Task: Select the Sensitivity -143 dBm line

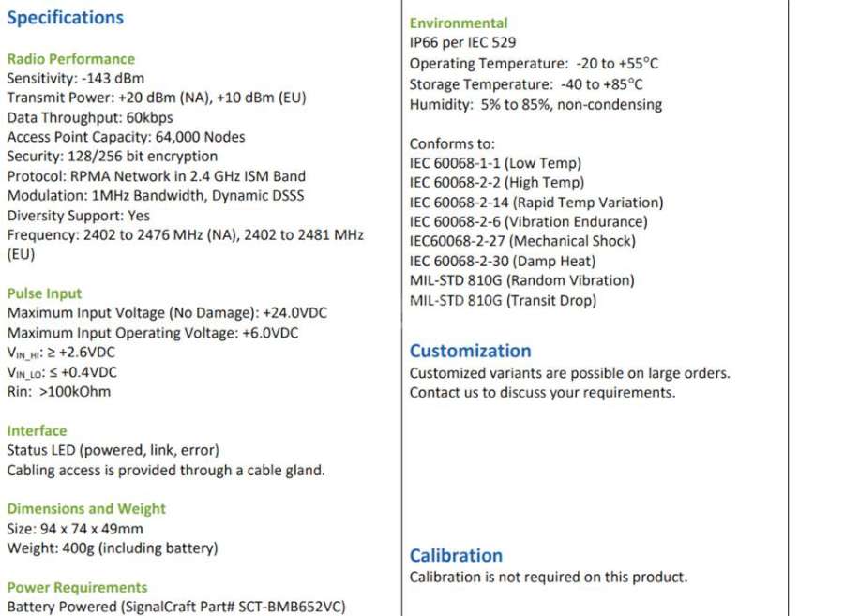Action: coord(76,79)
